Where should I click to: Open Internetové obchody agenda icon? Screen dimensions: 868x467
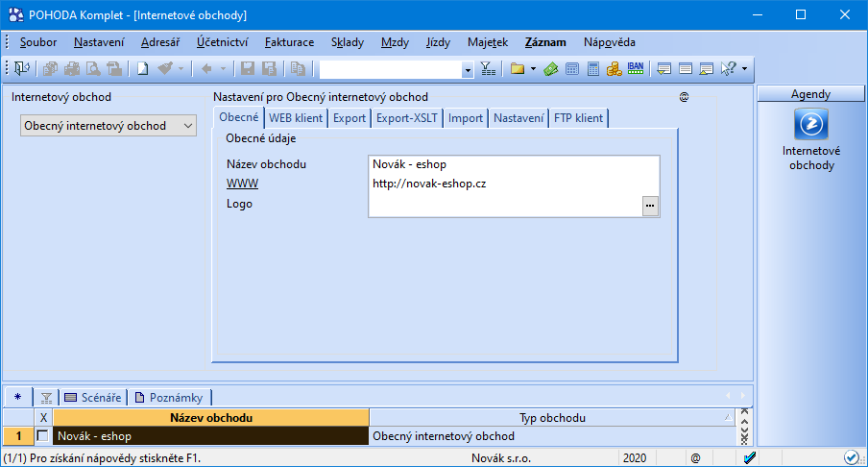pos(811,124)
